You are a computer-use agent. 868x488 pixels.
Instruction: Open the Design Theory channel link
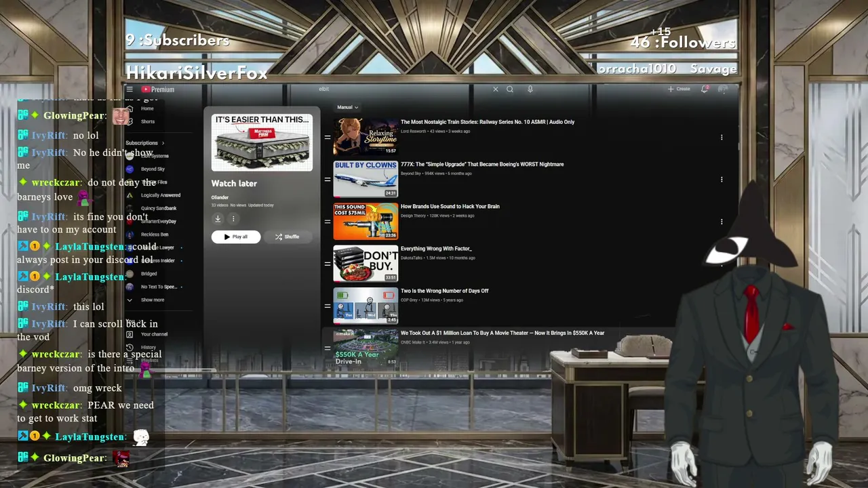tap(414, 216)
